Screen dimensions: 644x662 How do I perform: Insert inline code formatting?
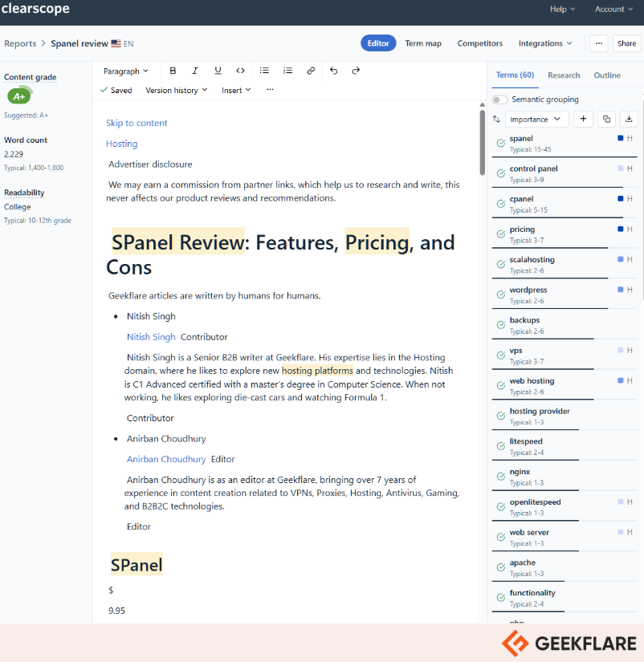pyautogui.click(x=240, y=71)
